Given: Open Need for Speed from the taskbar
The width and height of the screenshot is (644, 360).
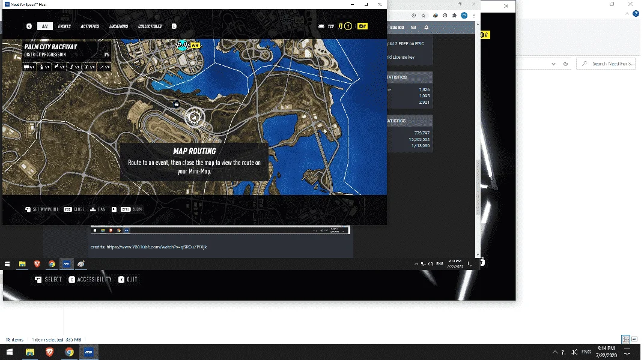Looking at the screenshot, I should click(89, 352).
